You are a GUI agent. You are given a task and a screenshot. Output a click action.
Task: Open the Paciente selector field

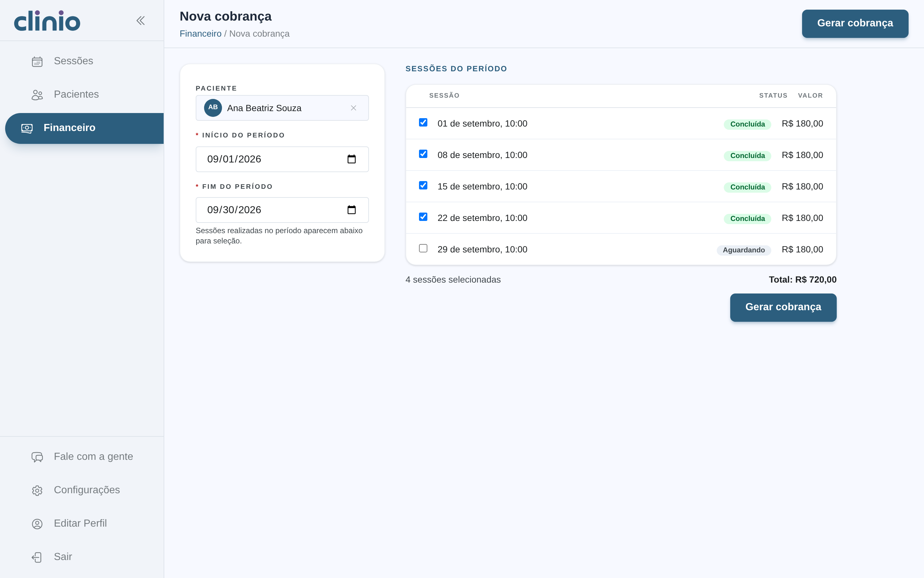pos(282,108)
